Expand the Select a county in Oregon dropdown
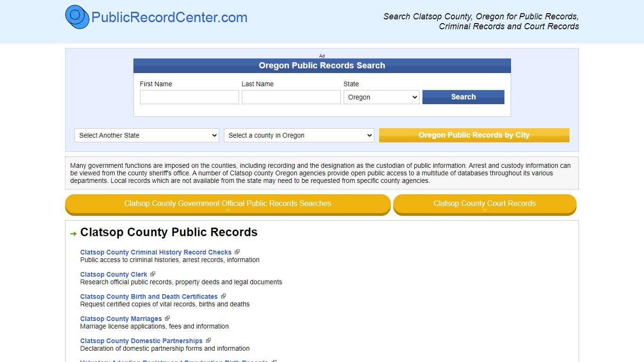The image size is (644, 362). click(x=299, y=135)
